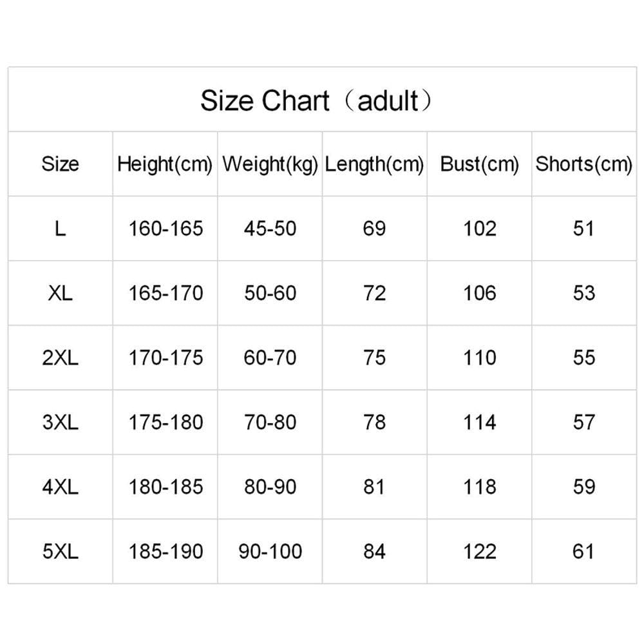
Task: Select the length value 75
Action: click(374, 357)
